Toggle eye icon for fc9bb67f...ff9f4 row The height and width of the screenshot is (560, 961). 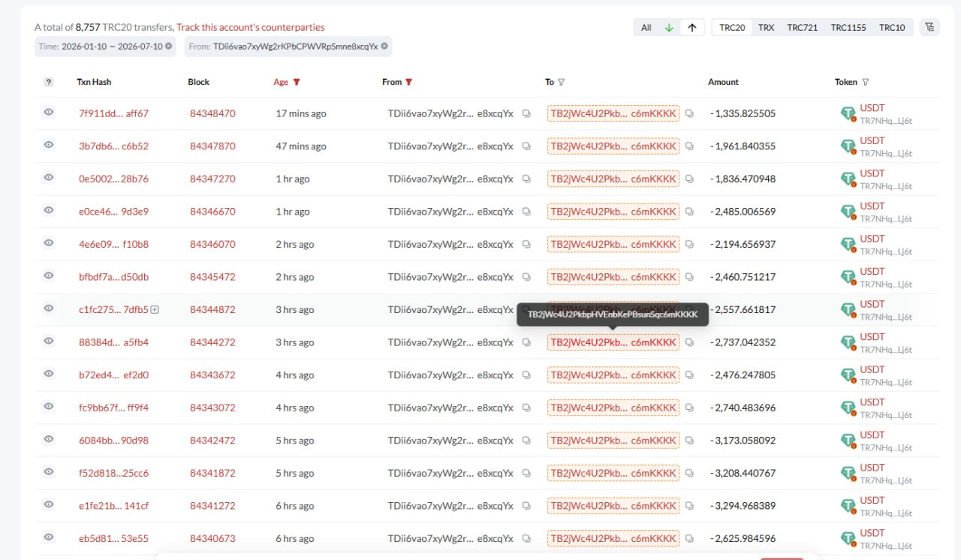coord(49,406)
